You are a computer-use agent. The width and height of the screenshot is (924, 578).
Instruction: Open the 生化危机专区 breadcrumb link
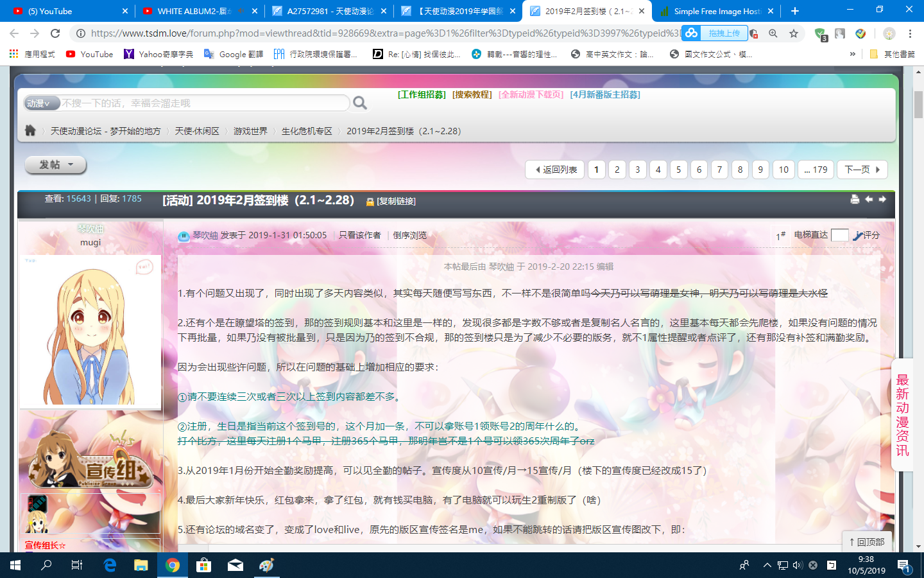[307, 131]
